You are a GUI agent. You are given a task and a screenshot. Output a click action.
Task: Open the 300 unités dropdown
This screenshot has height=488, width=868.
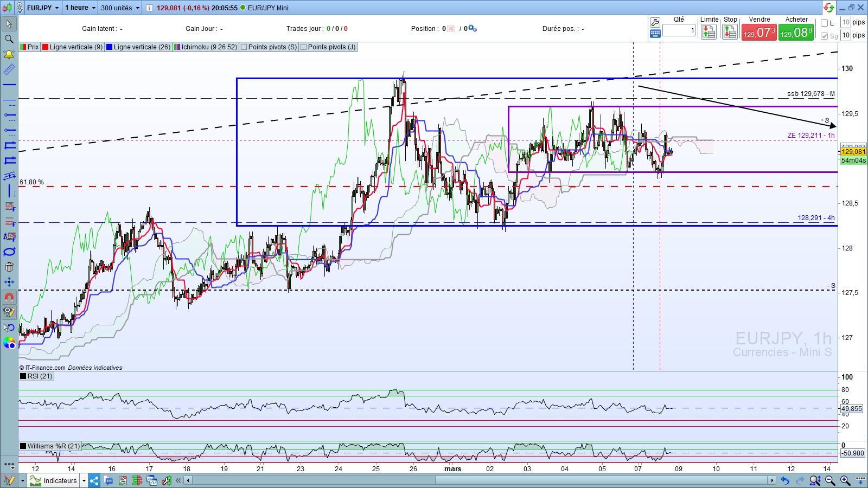click(137, 8)
